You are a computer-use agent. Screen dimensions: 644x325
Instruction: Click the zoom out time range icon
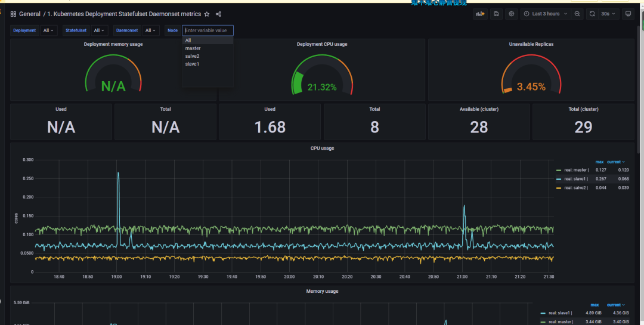(577, 14)
